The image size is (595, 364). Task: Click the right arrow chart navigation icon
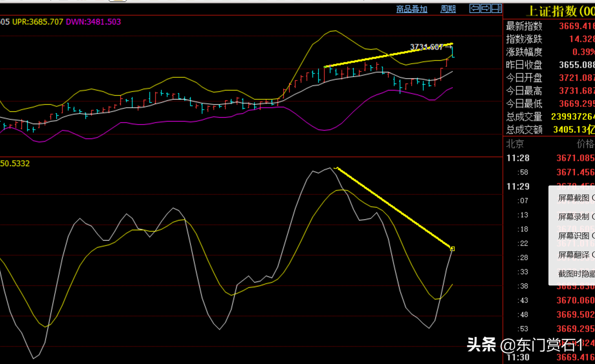485,8
